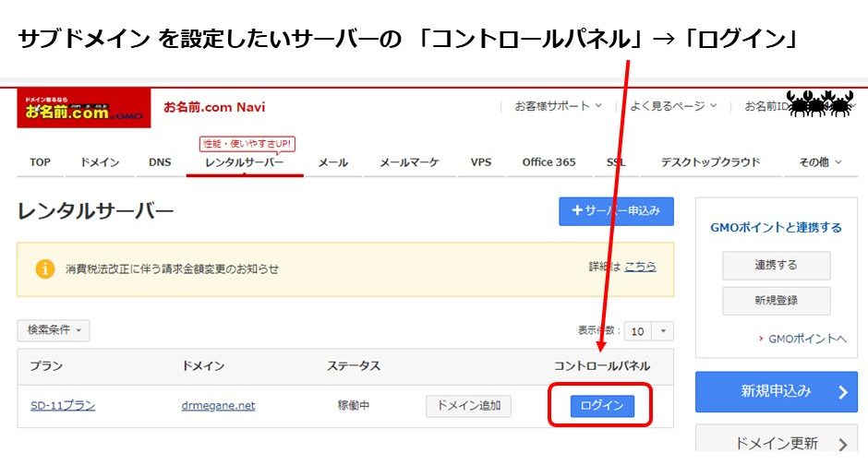Screen dimensions: 868x465
Task: Click +サーバー申込み button
Action: [616, 211]
